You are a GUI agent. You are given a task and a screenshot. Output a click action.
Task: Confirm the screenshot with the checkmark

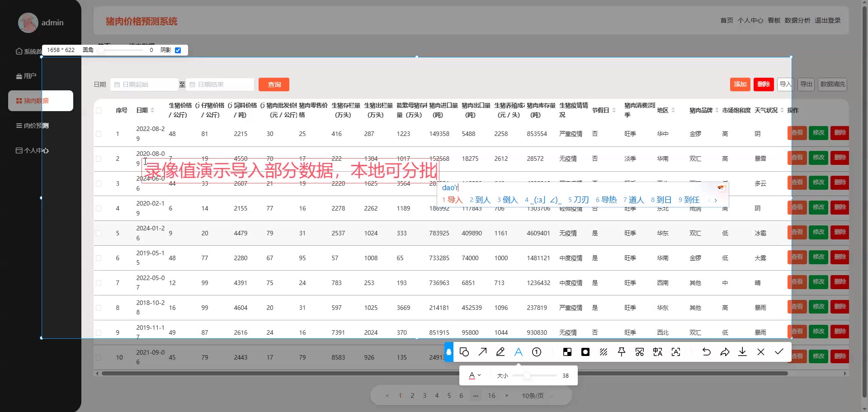779,352
